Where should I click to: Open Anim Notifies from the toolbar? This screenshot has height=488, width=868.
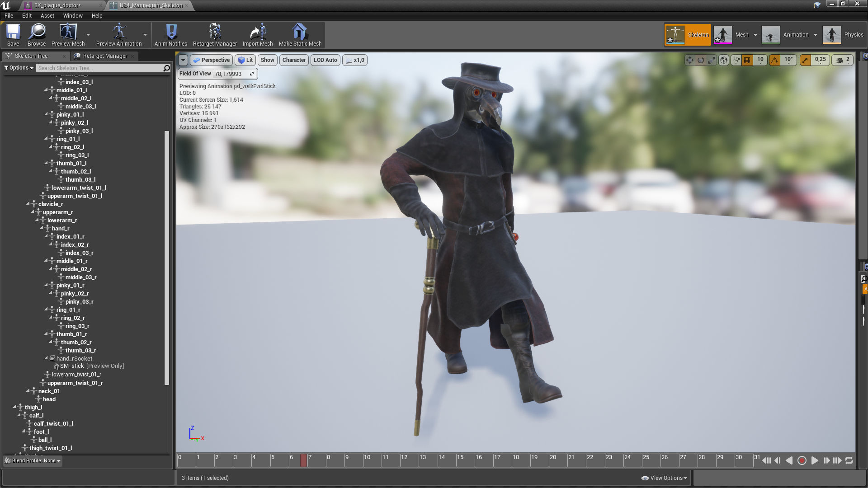(x=171, y=35)
